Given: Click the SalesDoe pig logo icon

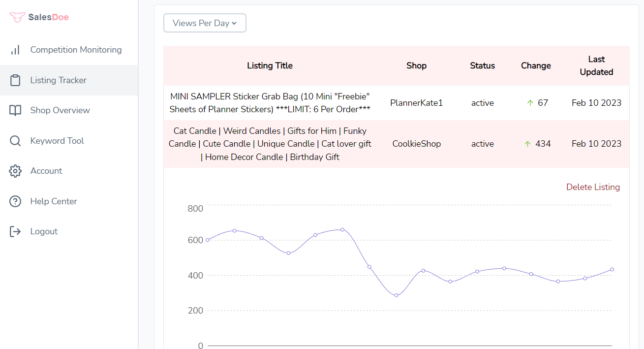Looking at the screenshot, I should 17,17.
